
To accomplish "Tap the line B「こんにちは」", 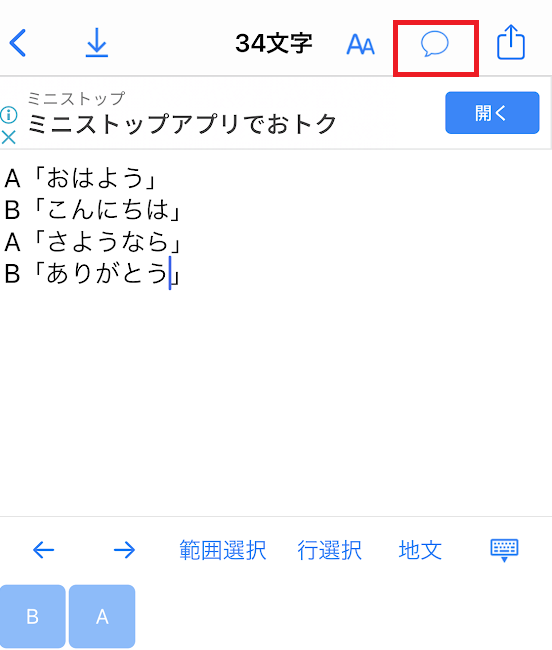I will pos(93,210).
